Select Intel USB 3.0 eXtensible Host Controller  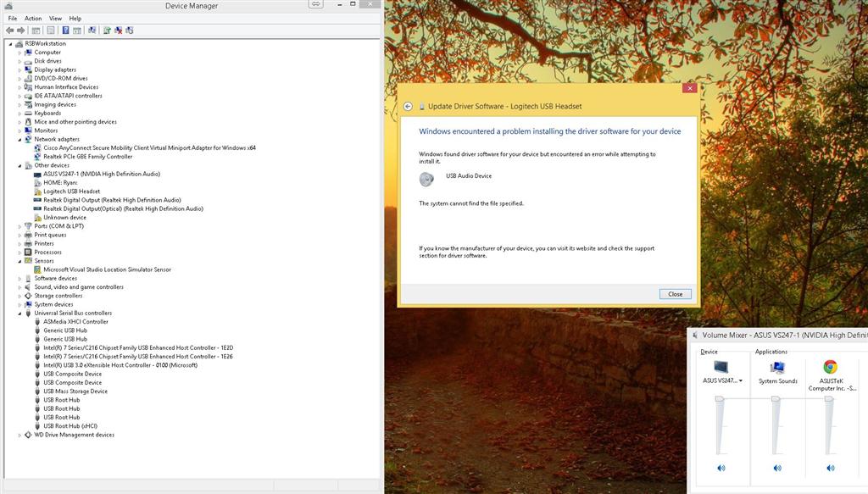click(120, 365)
